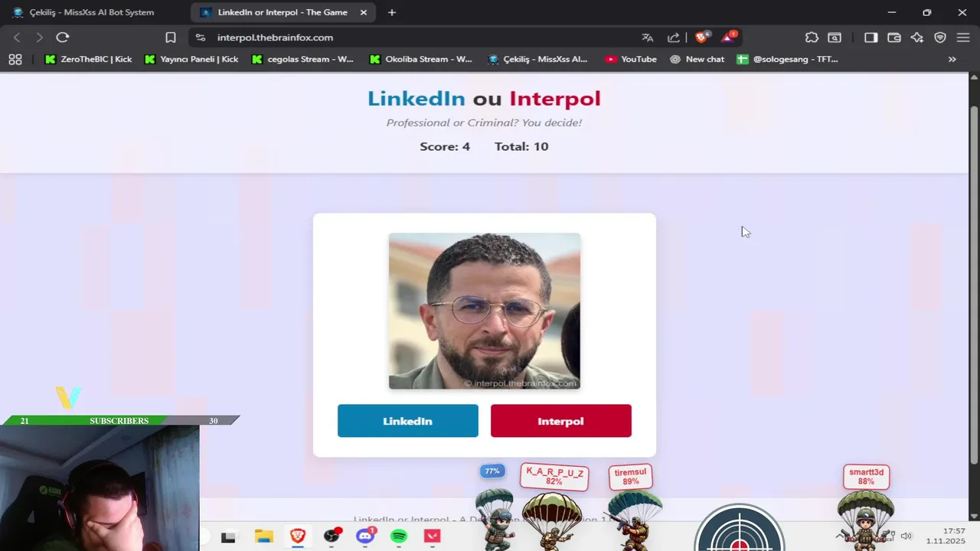Screen dimensions: 980x551
Task: Toggle the browser sidebar panel
Action: [x=871, y=37]
